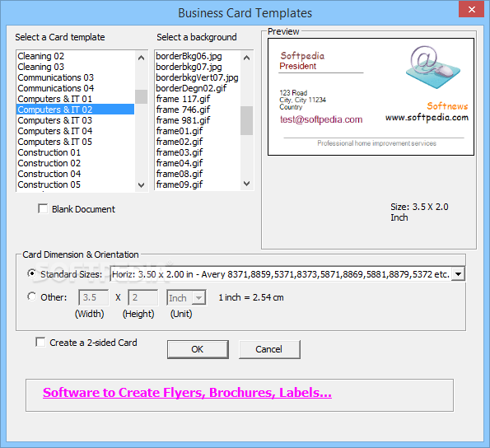Viewport: 490px width, 448px height.
Task: Choose borderDegn02.gif background
Action: click(x=198, y=88)
